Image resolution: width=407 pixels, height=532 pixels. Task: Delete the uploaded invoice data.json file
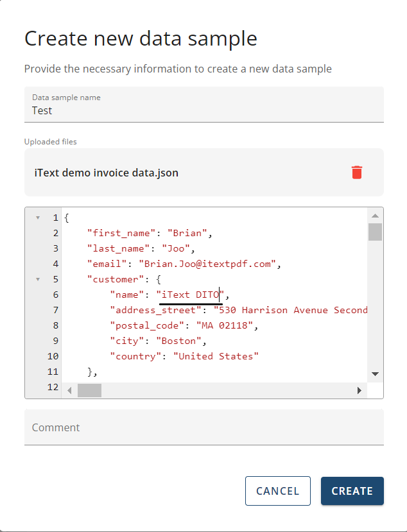[x=357, y=172]
